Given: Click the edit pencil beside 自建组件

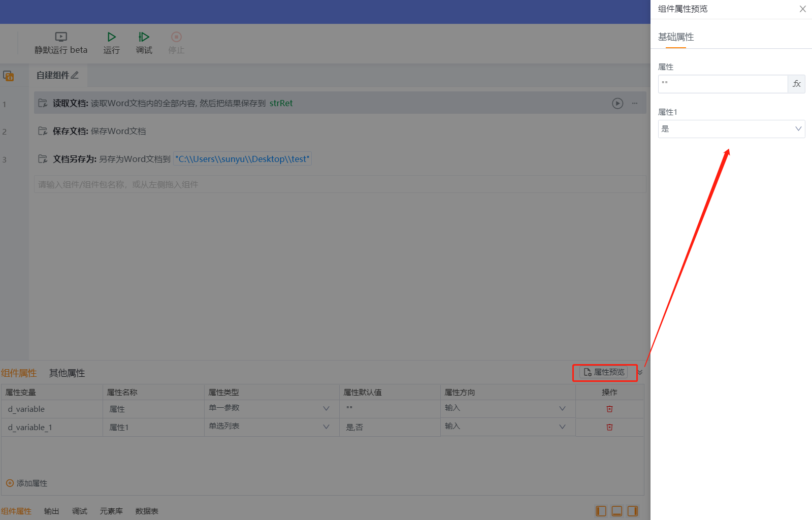Looking at the screenshot, I should click(x=75, y=75).
